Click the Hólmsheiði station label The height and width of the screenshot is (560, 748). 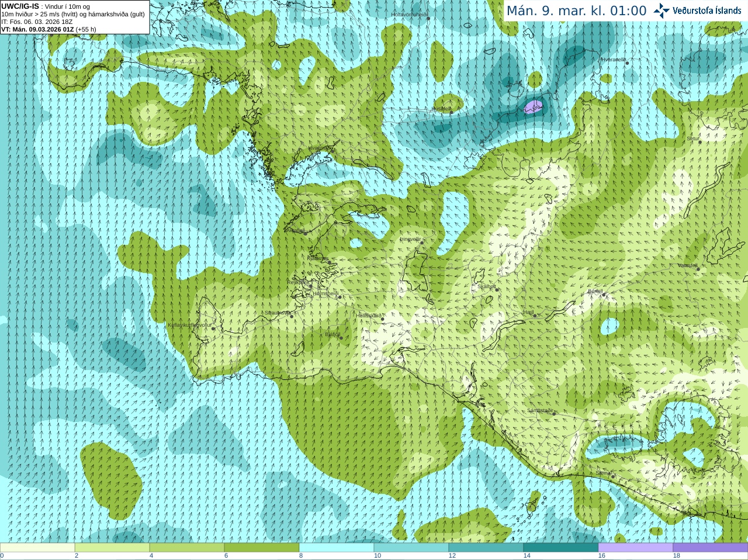325,293
